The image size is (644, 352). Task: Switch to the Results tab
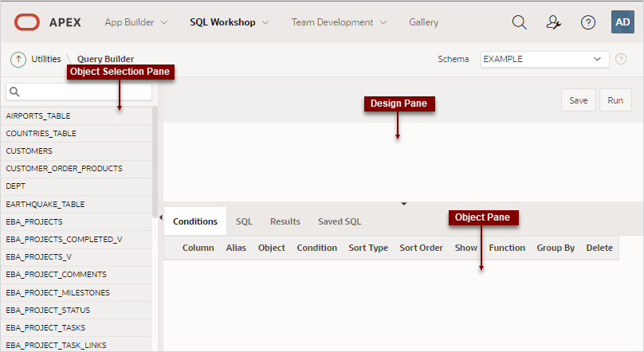click(285, 221)
